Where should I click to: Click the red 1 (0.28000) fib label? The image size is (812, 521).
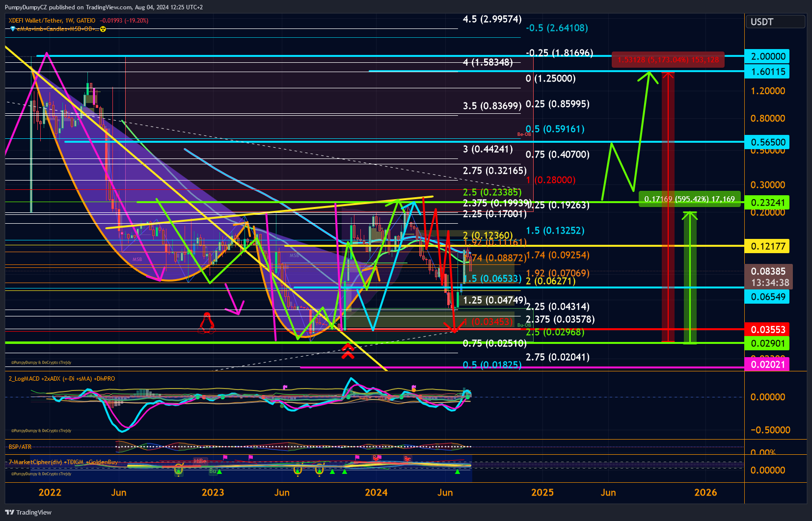(550, 180)
